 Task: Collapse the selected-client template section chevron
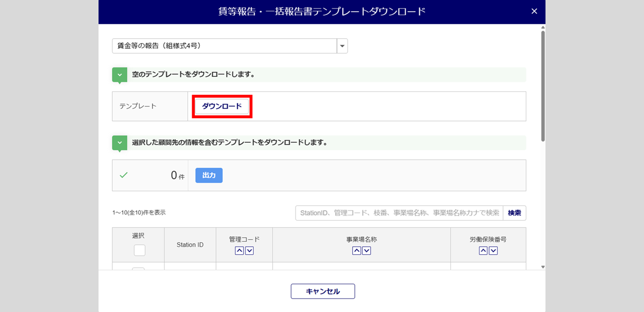point(119,143)
